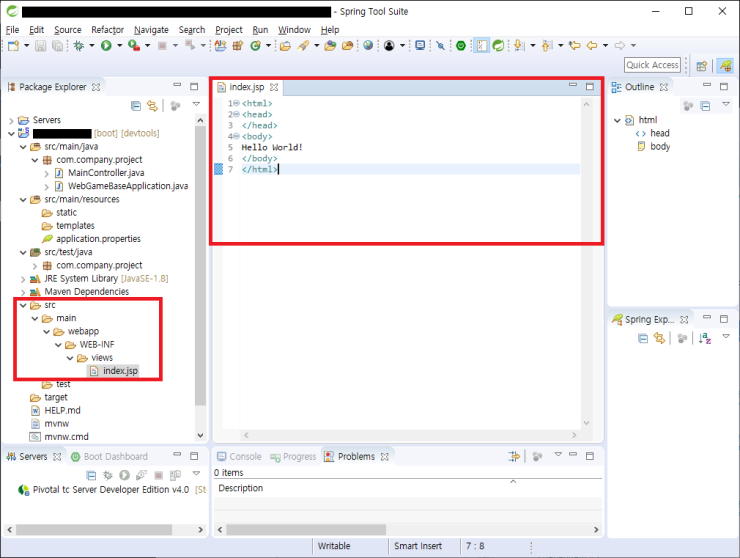740x558 pixels.
Task: Select application.properties file in tree
Action: pos(98,239)
